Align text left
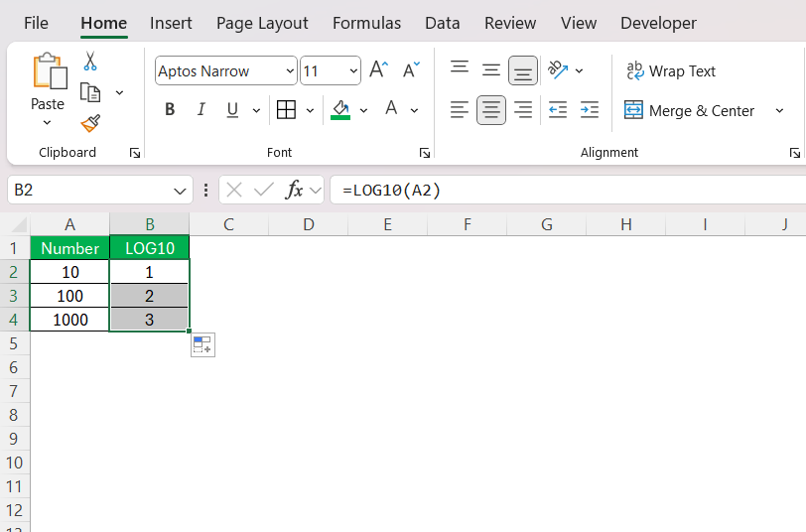 coord(460,110)
